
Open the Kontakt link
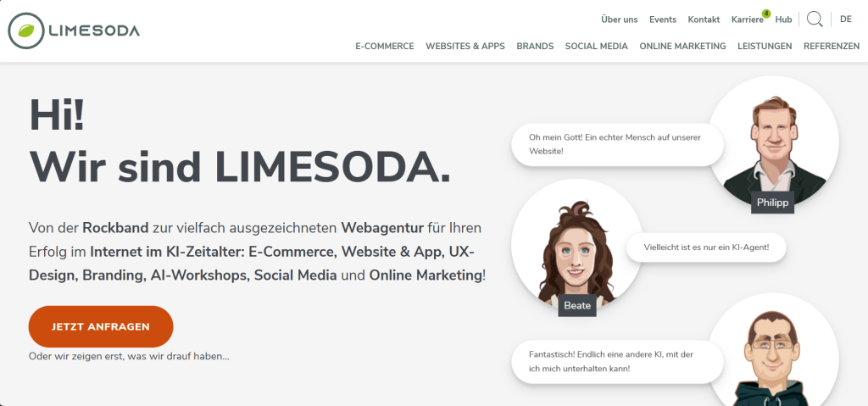pos(704,19)
